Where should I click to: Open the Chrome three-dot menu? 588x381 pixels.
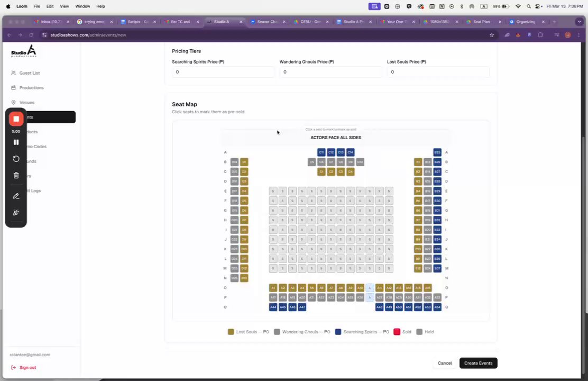tap(579, 35)
